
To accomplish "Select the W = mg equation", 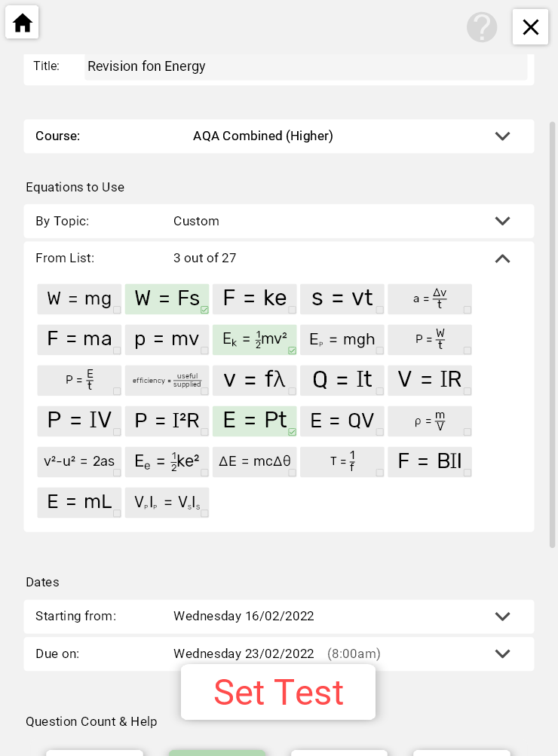I will (x=79, y=299).
